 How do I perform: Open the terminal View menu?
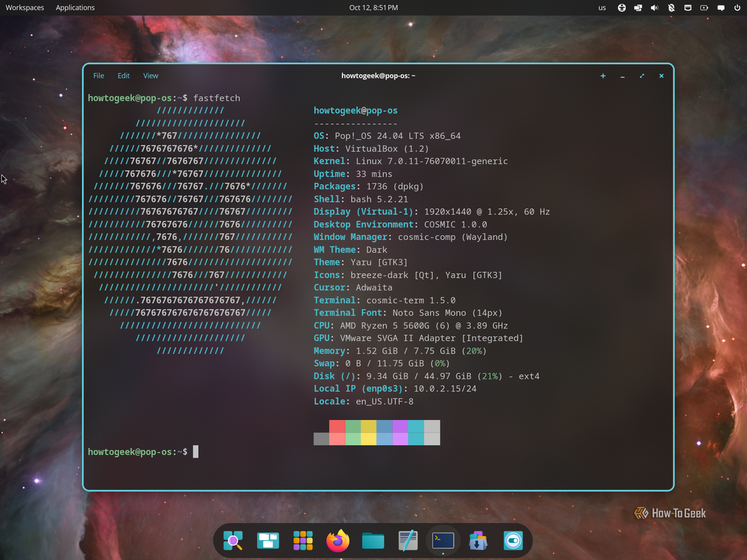coord(151,76)
